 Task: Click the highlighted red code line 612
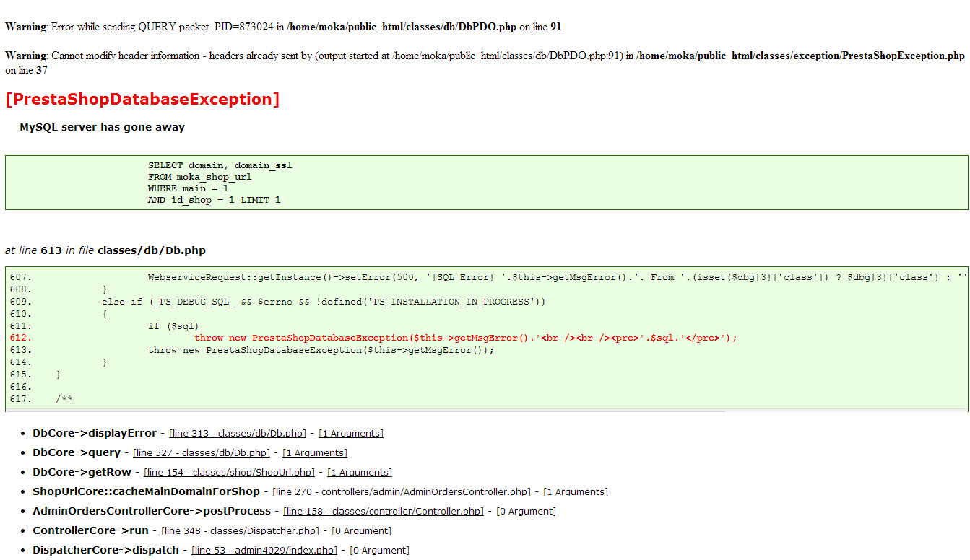tap(466, 338)
